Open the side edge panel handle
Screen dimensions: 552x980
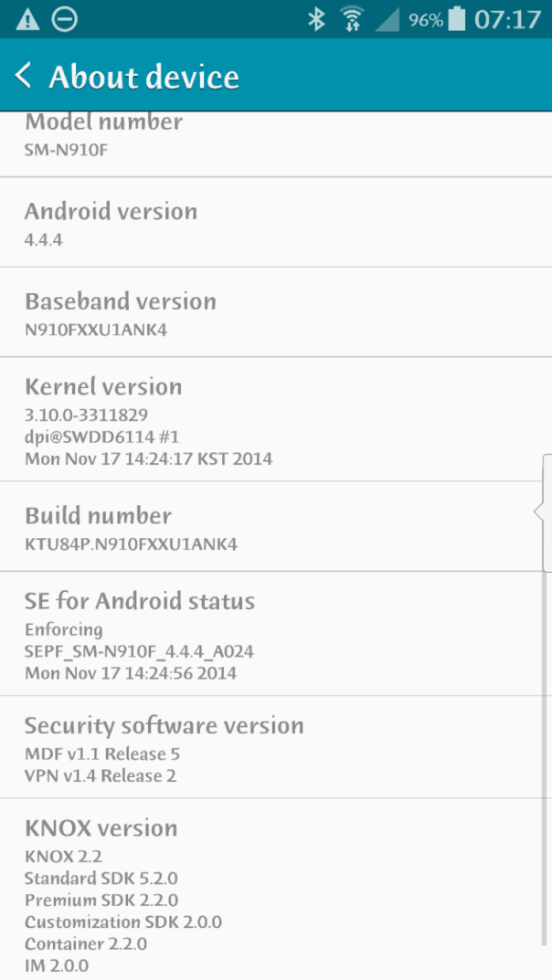point(545,511)
